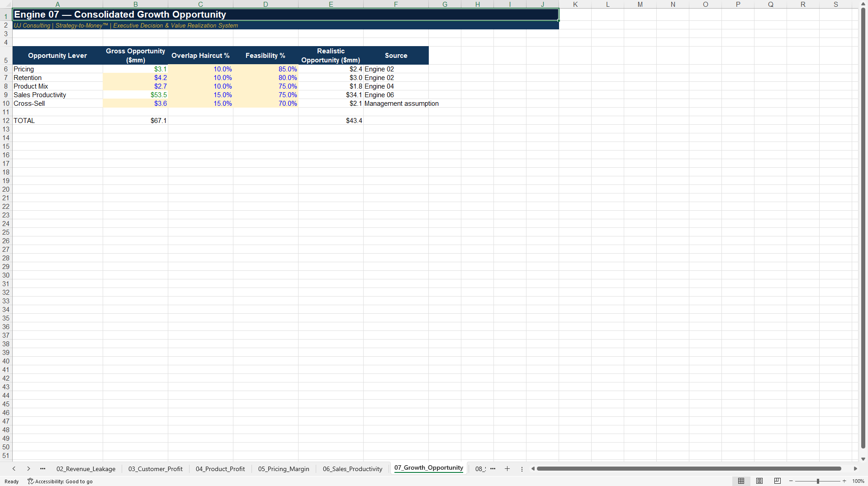Select all cells corner button
The image size is (868, 486).
click(x=6, y=4)
